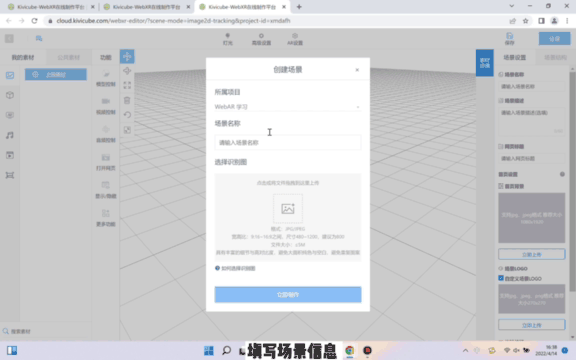This screenshot has height=360, width=576.
Task: Click the 上传素材 upload asset button
Action: [x=56, y=75]
